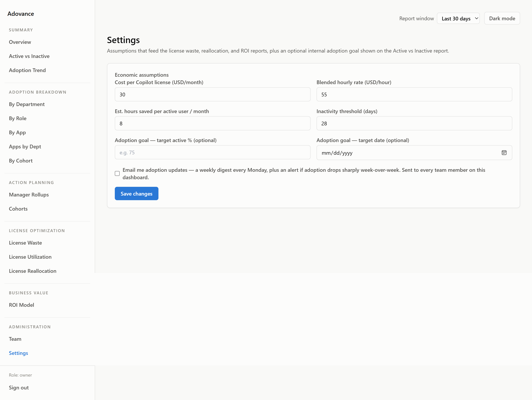Screen dimensions: 532x400
Task: Edit the Inactivity threshold days field
Action: click(x=414, y=123)
